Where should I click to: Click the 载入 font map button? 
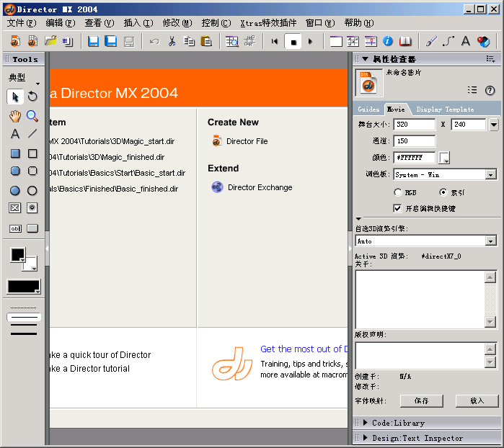(x=477, y=400)
